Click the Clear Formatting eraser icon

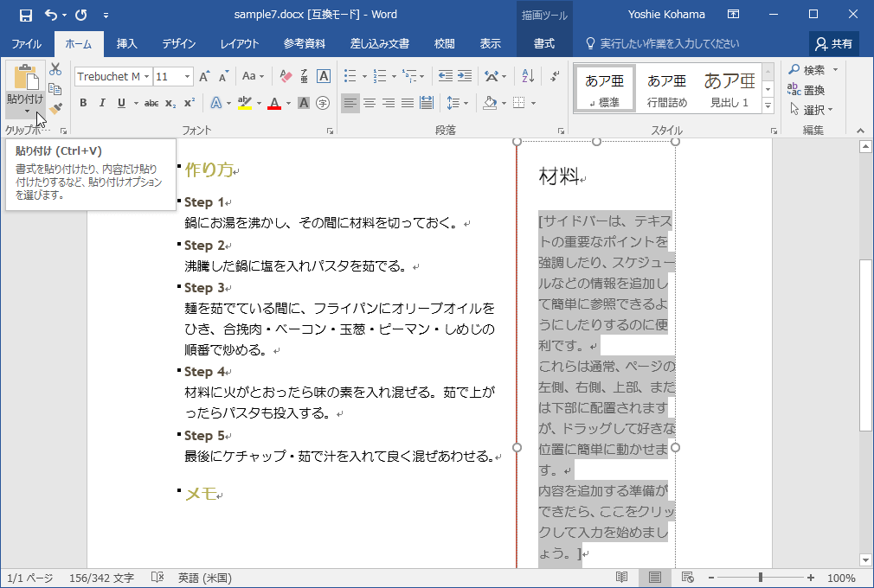[286, 76]
